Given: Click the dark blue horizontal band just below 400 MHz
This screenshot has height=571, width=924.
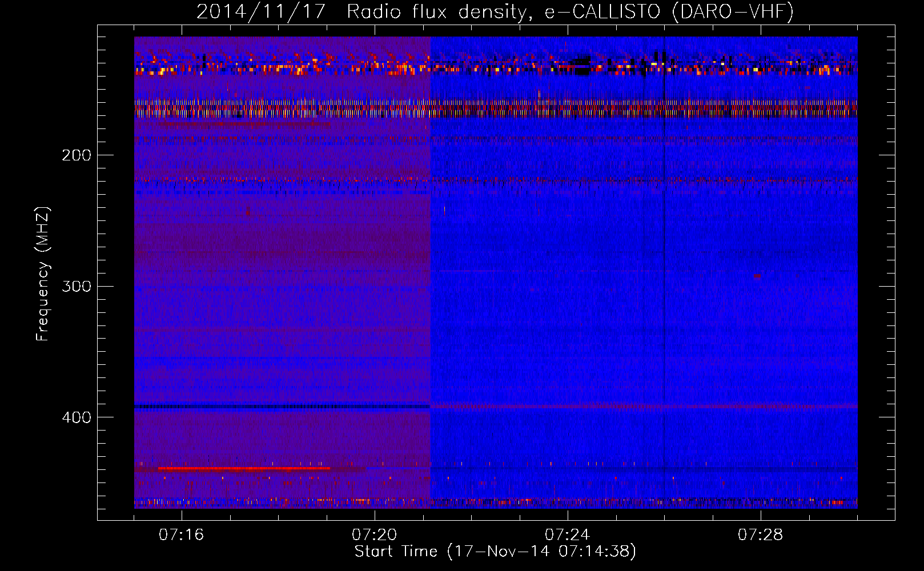Looking at the screenshot, I should click(x=282, y=407).
